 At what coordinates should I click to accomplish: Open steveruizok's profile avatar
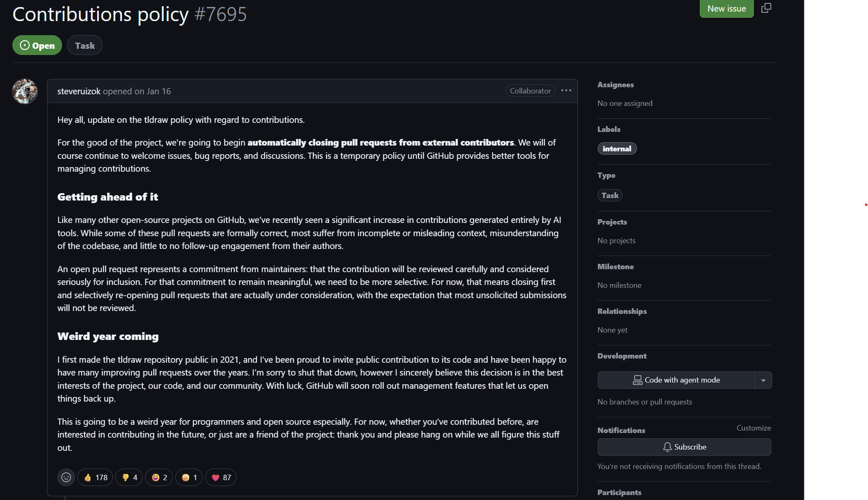pos(25,91)
